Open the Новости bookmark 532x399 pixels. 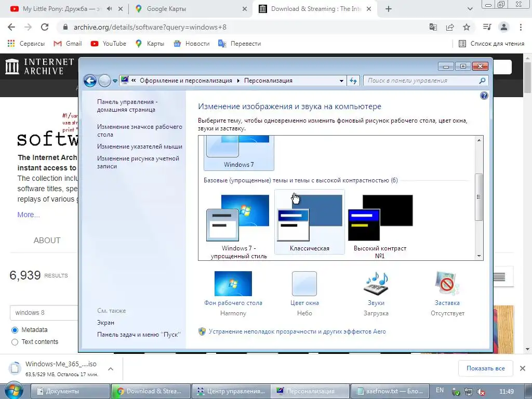pos(192,44)
